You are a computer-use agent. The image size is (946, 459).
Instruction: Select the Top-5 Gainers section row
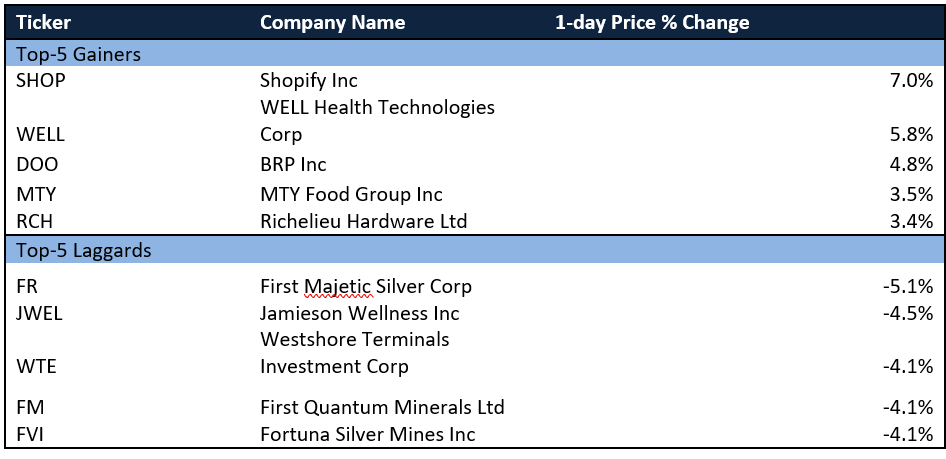tap(473, 54)
